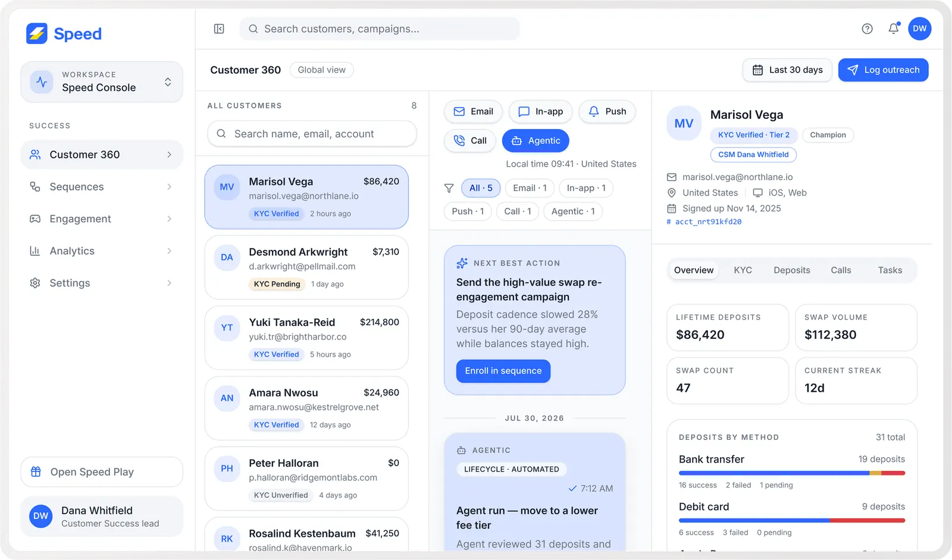Image resolution: width=952 pixels, height=560 pixels.
Task: Toggle the Call channel chip
Action: tap(470, 141)
